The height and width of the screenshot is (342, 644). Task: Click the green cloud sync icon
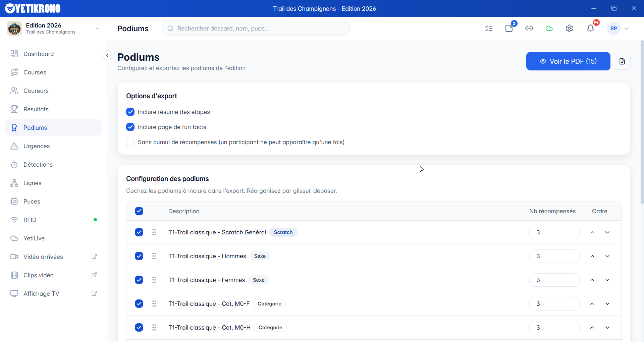[x=549, y=28]
